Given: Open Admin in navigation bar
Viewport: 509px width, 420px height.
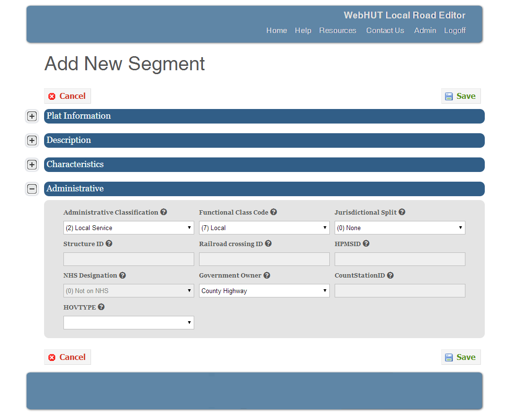Looking at the screenshot, I should point(425,31).
